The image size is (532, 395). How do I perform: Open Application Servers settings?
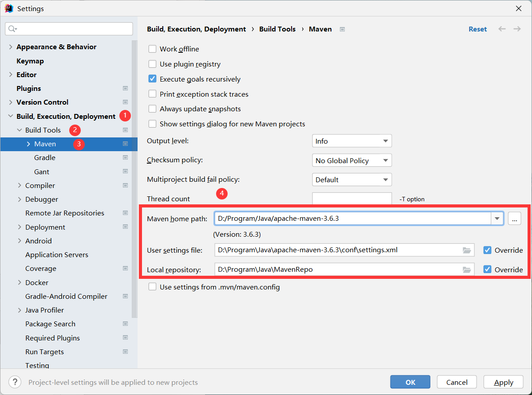pyautogui.click(x=57, y=254)
